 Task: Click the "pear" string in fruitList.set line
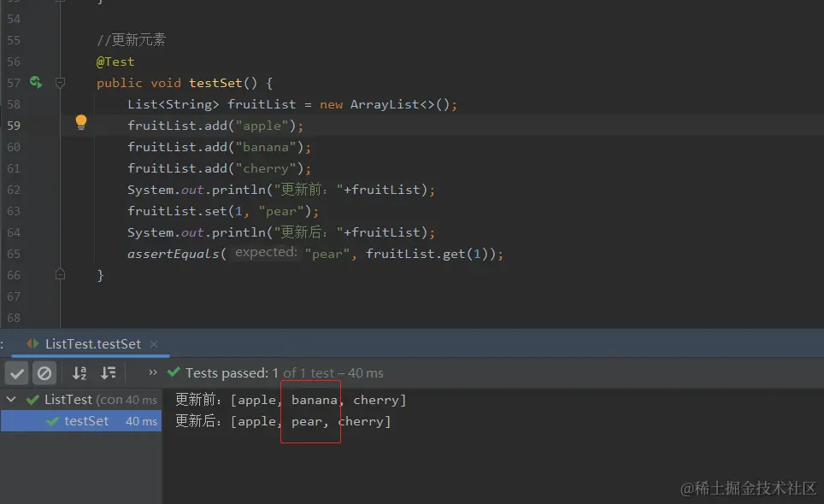(281, 211)
